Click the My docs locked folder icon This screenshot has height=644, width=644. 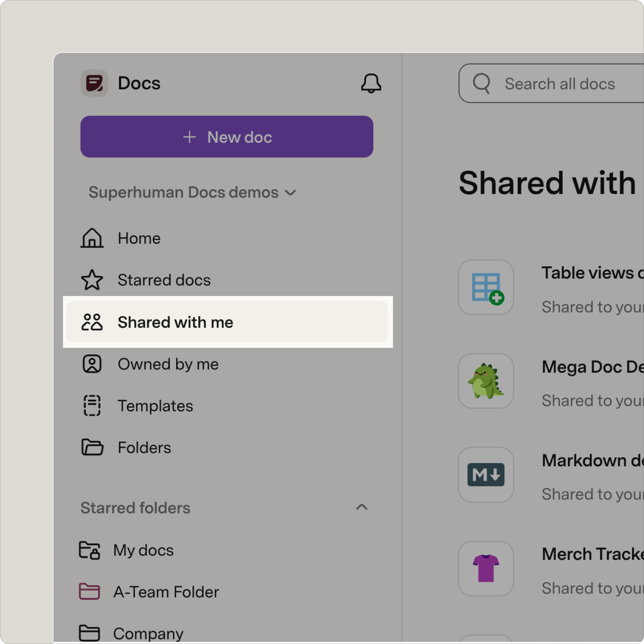point(89,550)
